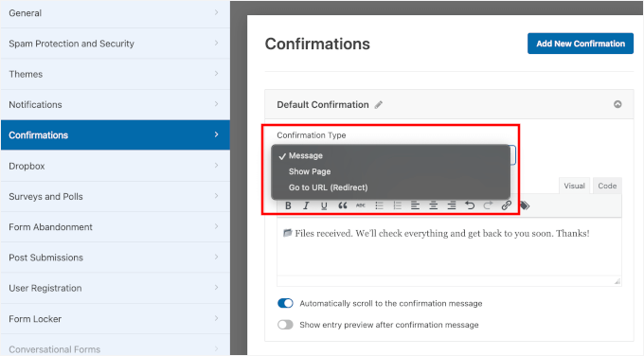
Task: Center align text in editor
Action: click(434, 205)
